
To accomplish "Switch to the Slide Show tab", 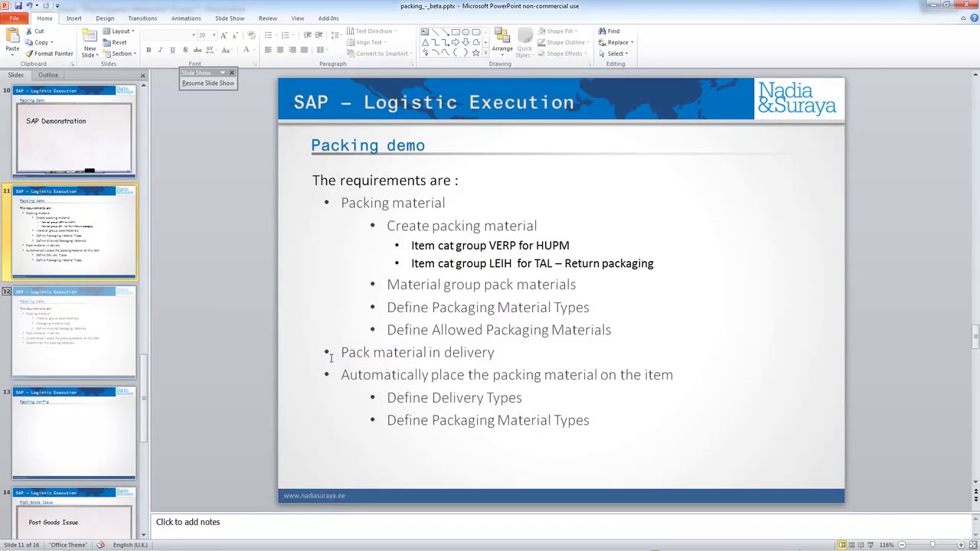I will [230, 18].
